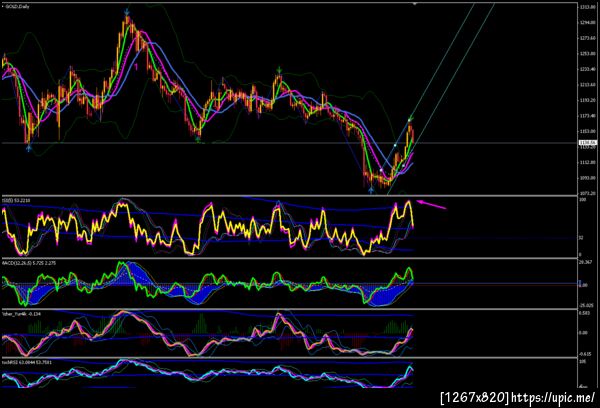Click the 1294.00 price scale label
Image resolution: width=600 pixels, height=408 pixels.
point(587,23)
